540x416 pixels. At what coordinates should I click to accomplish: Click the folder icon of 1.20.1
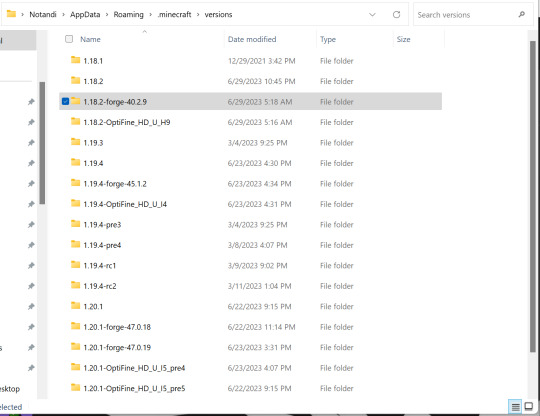[75, 305]
